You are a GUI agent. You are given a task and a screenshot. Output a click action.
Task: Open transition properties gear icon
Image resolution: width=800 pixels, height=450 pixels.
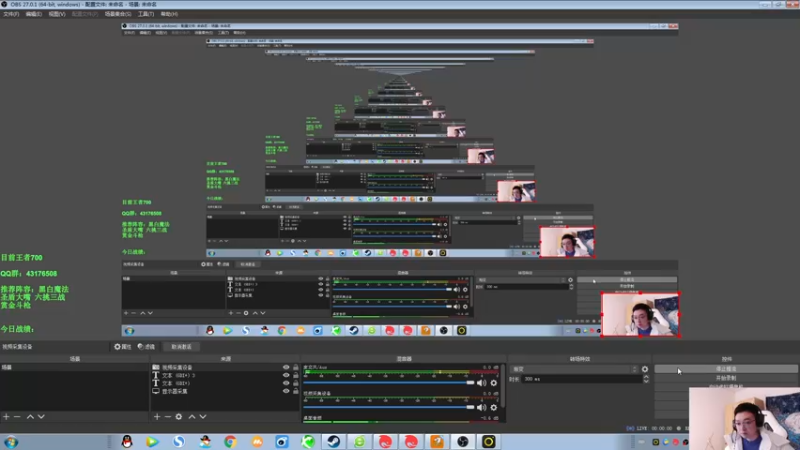tap(645, 369)
